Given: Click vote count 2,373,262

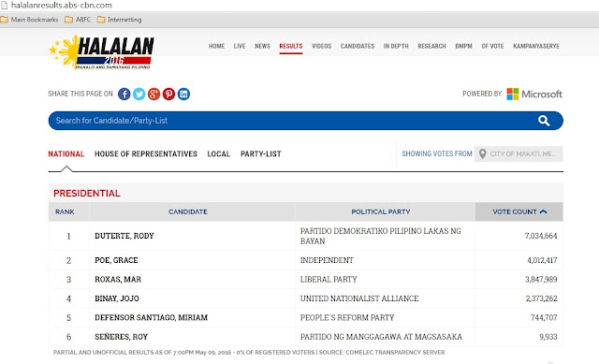Looking at the screenshot, I should pos(541,298).
